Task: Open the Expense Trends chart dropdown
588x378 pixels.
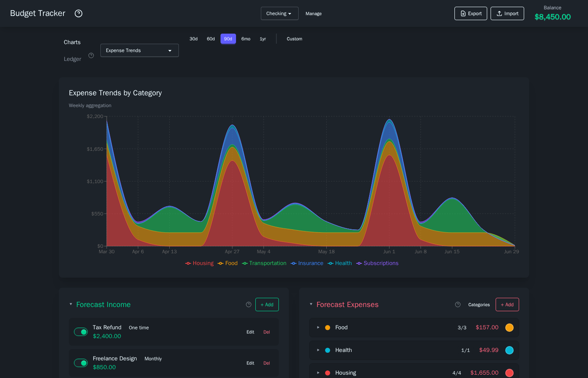Action: [x=139, y=50]
